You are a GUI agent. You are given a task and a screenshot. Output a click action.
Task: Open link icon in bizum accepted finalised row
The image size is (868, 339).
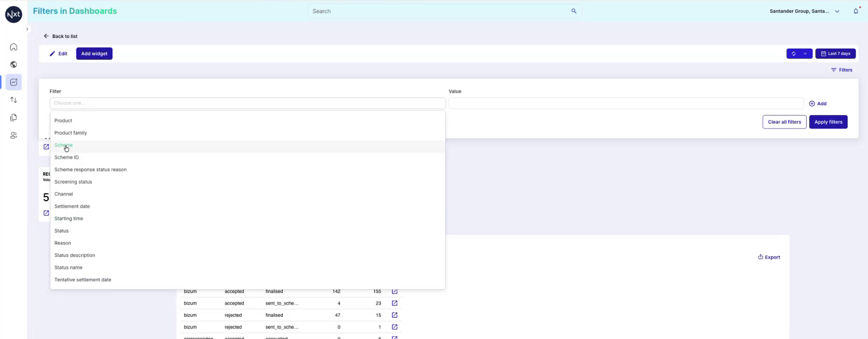[x=394, y=291]
